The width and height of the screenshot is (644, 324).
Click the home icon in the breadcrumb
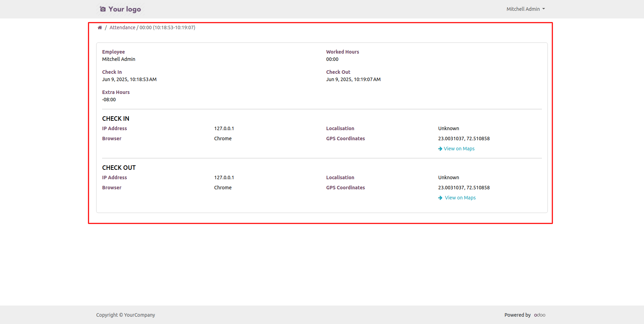[x=100, y=27]
